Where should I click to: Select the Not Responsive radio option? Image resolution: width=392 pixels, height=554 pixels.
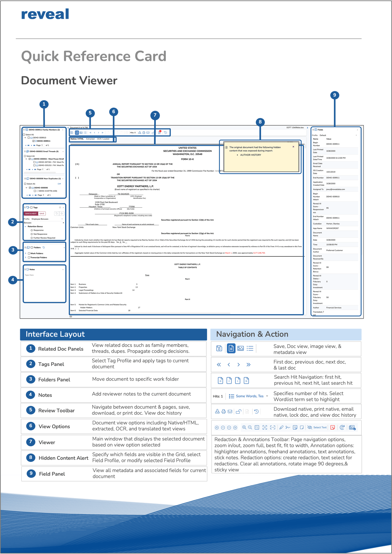pyautogui.click(x=32, y=234)
